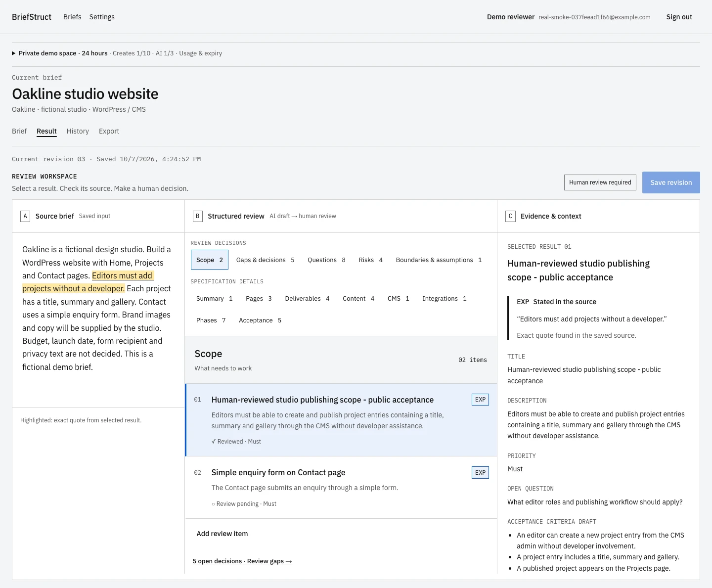Select the Result tab
This screenshot has width=712, height=588.
tap(46, 131)
